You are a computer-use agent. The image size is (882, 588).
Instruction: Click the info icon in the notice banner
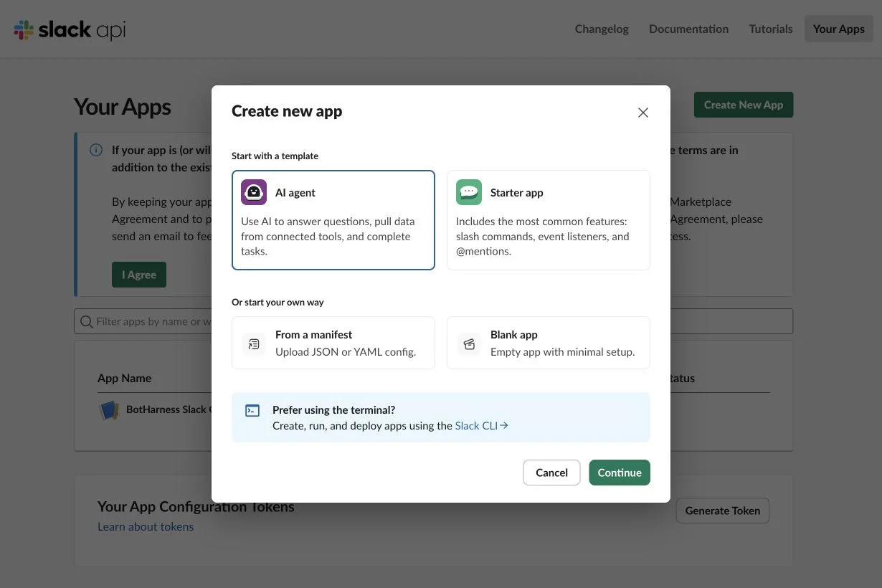coord(95,150)
